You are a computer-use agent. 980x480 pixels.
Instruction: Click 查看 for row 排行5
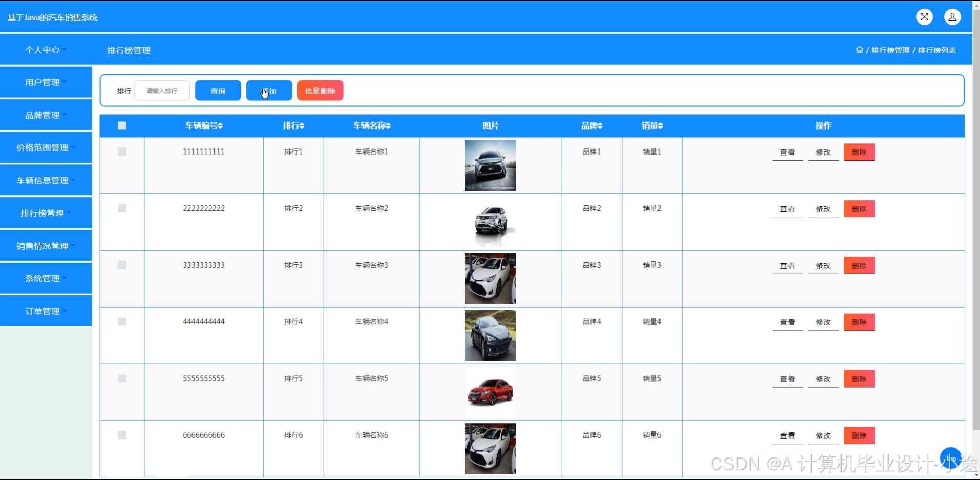click(787, 379)
